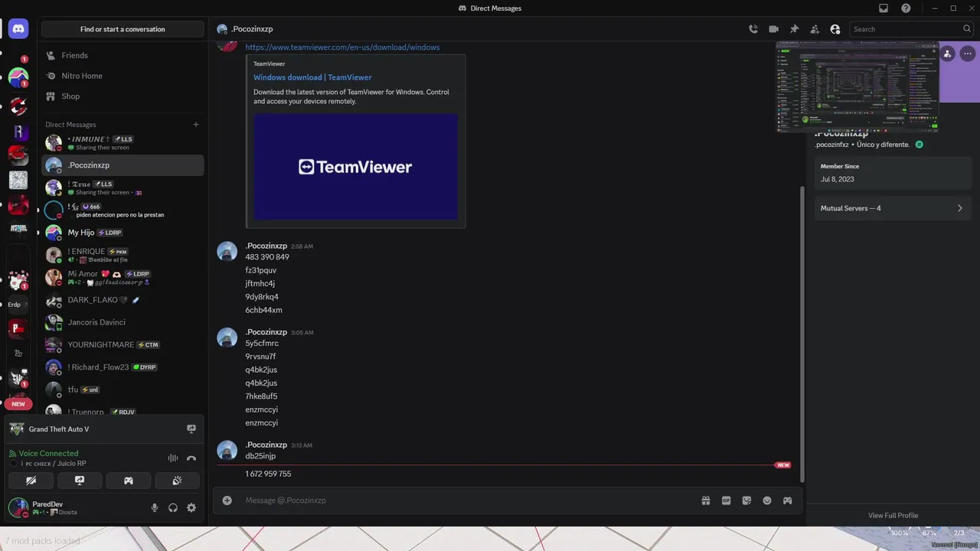Viewport: 980px width, 551px height.
Task: Open the emoji picker
Action: (x=767, y=500)
